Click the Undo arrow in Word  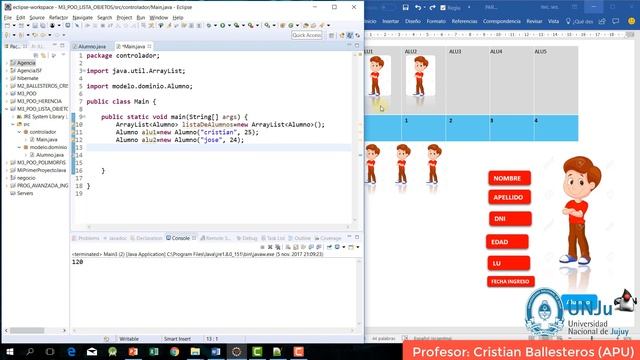click(x=418, y=7)
